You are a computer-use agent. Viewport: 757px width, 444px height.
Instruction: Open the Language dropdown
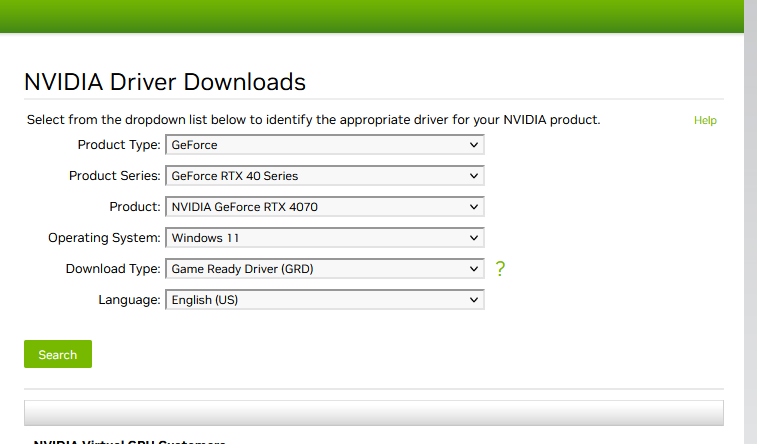point(324,300)
